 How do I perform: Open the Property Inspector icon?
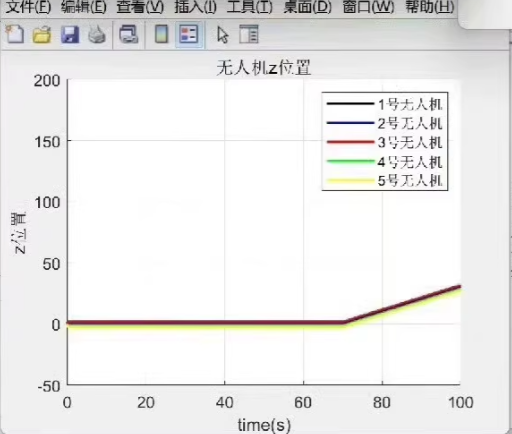coord(249,34)
